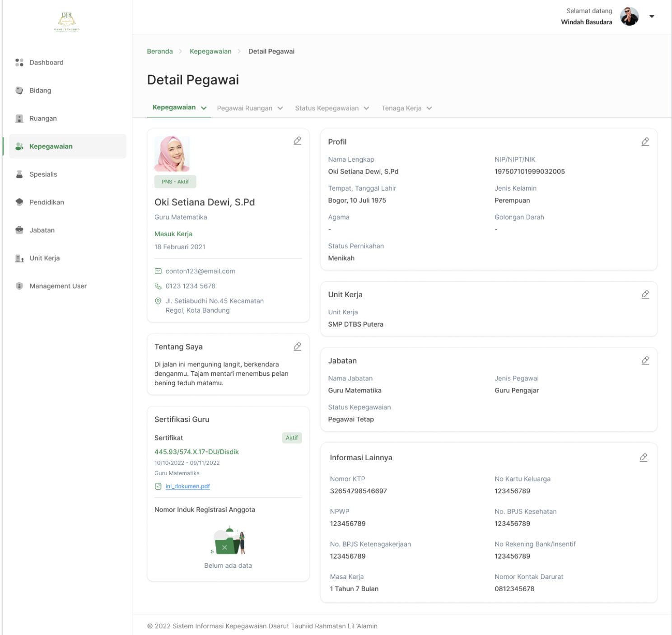Click Oki Setiana Dewi's profile photo
672x635 pixels.
coord(172,154)
